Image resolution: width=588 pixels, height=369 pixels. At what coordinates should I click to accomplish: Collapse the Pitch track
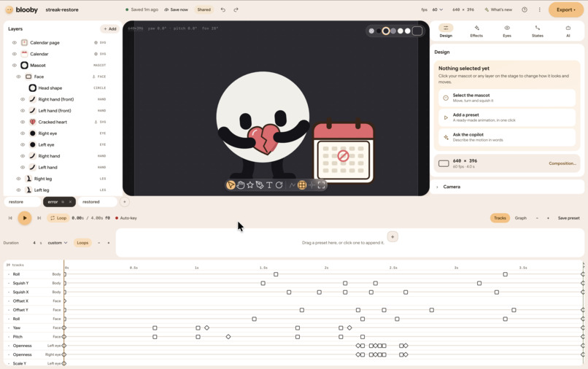pos(9,337)
